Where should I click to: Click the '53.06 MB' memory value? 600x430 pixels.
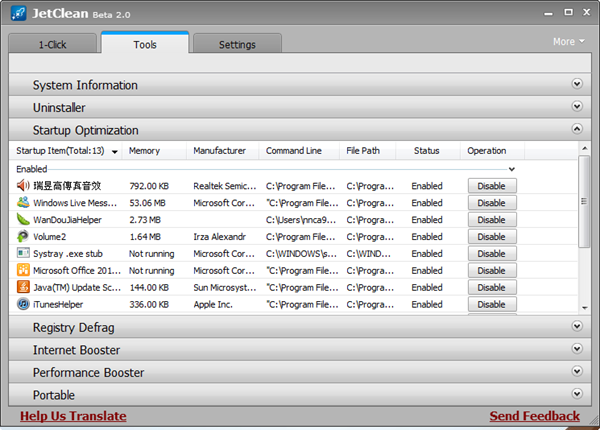(x=147, y=203)
